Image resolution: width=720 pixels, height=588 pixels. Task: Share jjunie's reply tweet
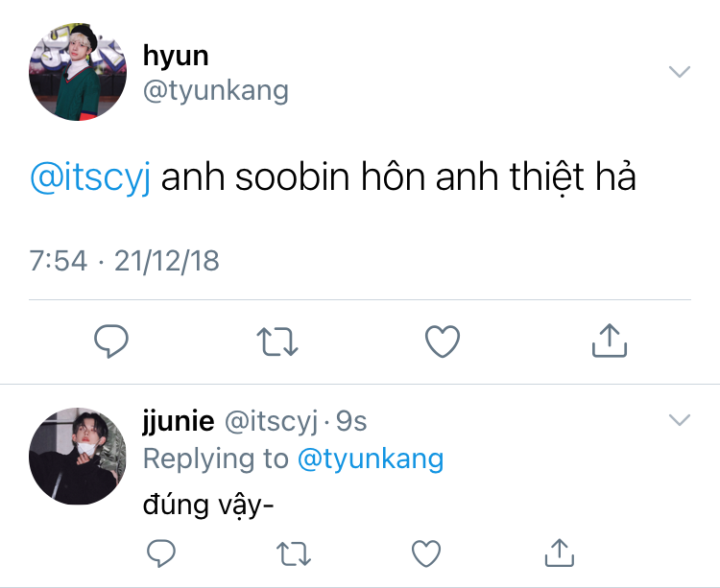pos(558,552)
